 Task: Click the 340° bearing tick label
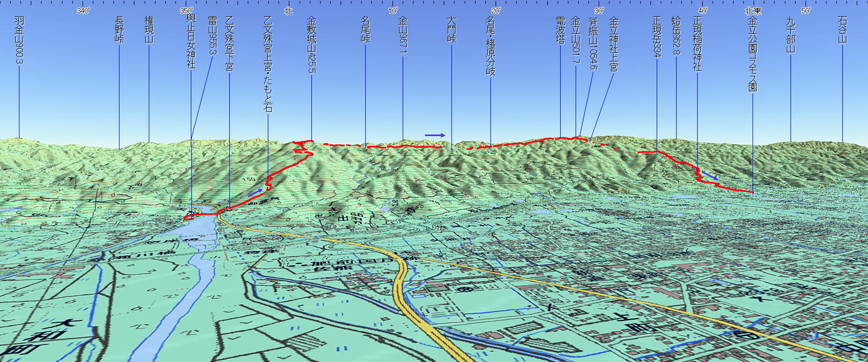click(x=84, y=11)
